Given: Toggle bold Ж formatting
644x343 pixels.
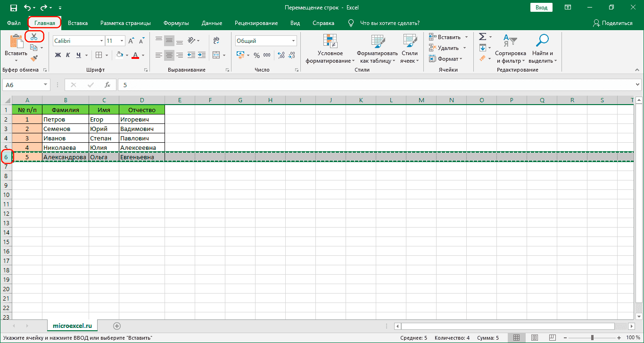Looking at the screenshot, I should point(58,55).
